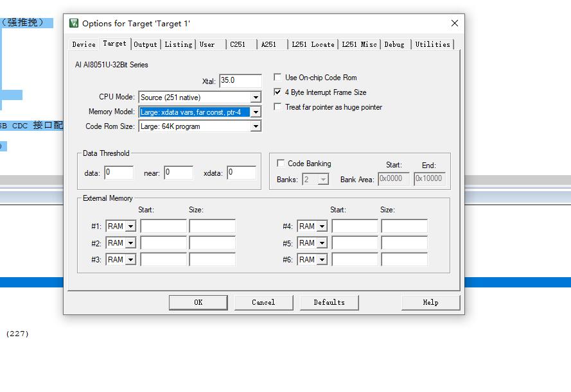Click External Memory #5 Size field
571x392 pixels.
pos(404,243)
